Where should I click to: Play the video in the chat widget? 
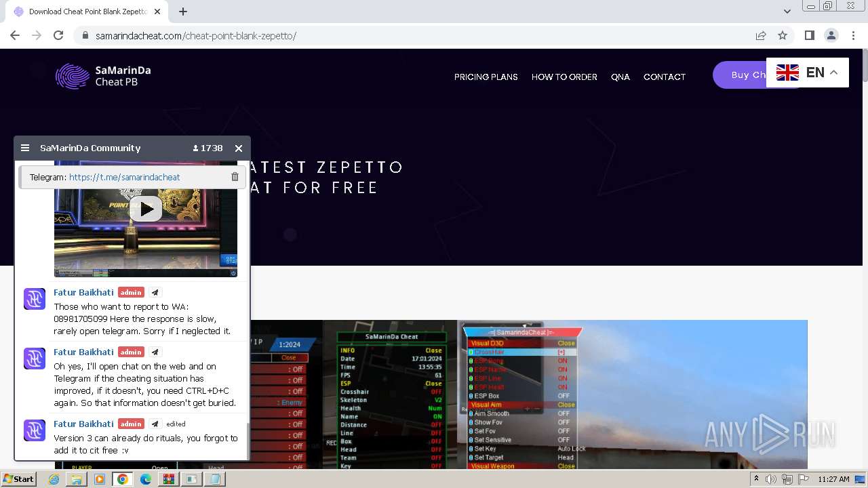point(146,209)
